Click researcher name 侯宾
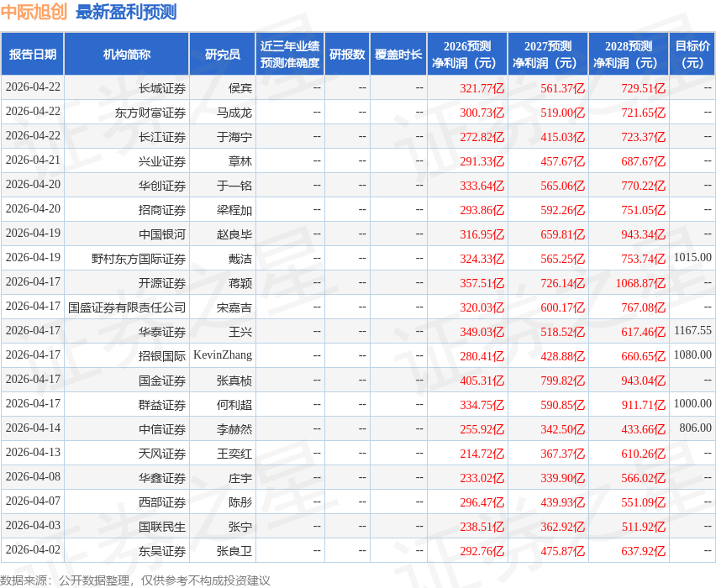The image size is (716, 588). coord(240,88)
